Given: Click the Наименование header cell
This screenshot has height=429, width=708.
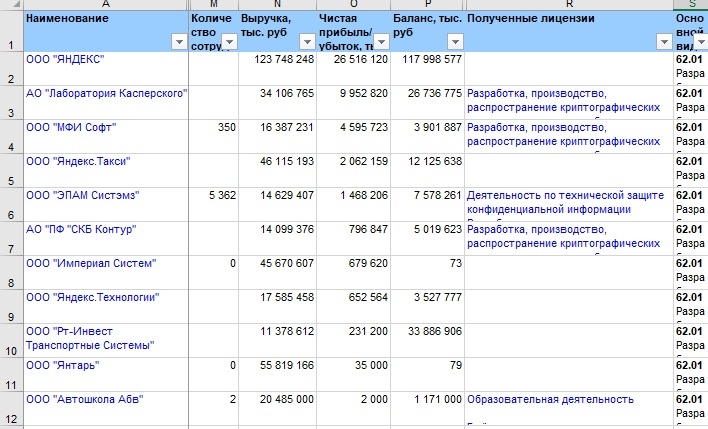Looking at the screenshot, I should [106, 31].
